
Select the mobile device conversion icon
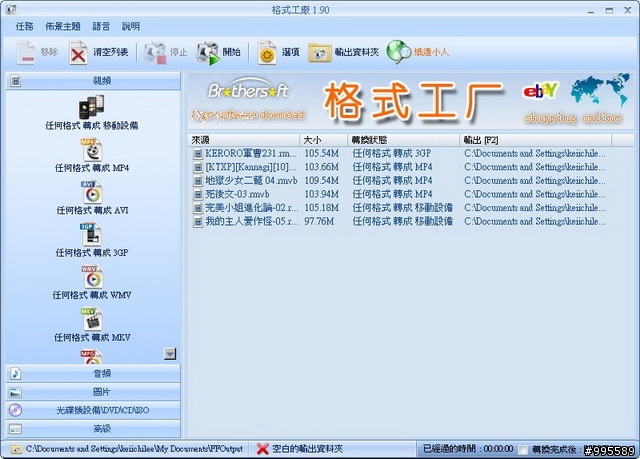(91, 107)
